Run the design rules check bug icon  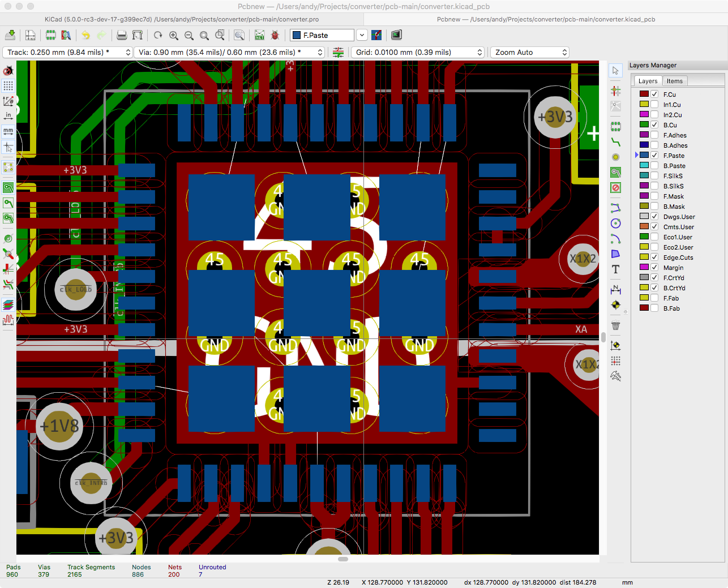[x=275, y=35]
